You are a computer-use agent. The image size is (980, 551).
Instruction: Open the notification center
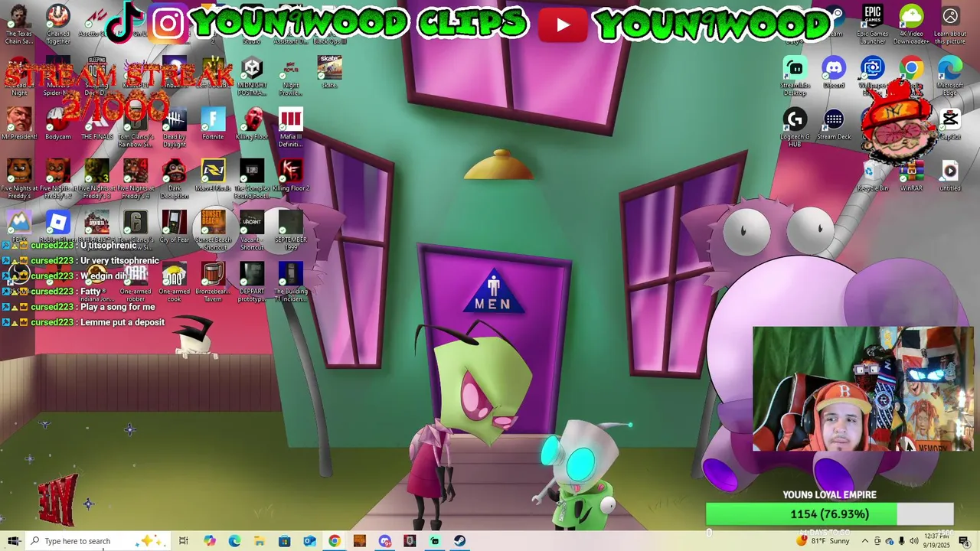(964, 541)
